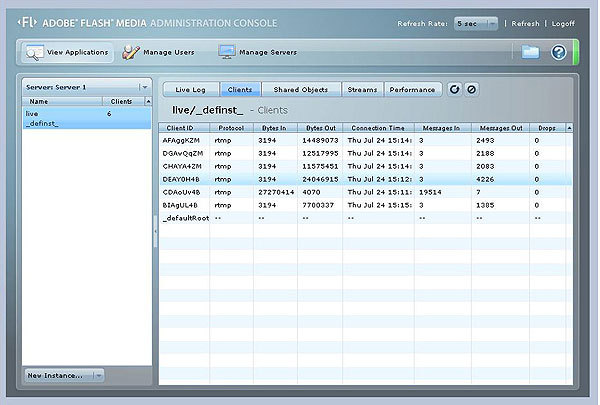600x405 pixels.
Task: Click the View Applications magnifier icon
Action: click(34, 52)
